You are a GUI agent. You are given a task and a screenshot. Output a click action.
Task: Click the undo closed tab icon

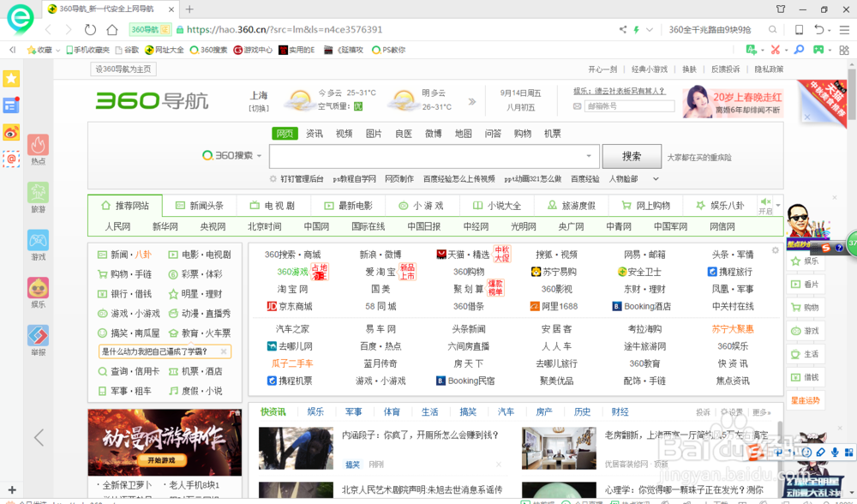point(818,29)
